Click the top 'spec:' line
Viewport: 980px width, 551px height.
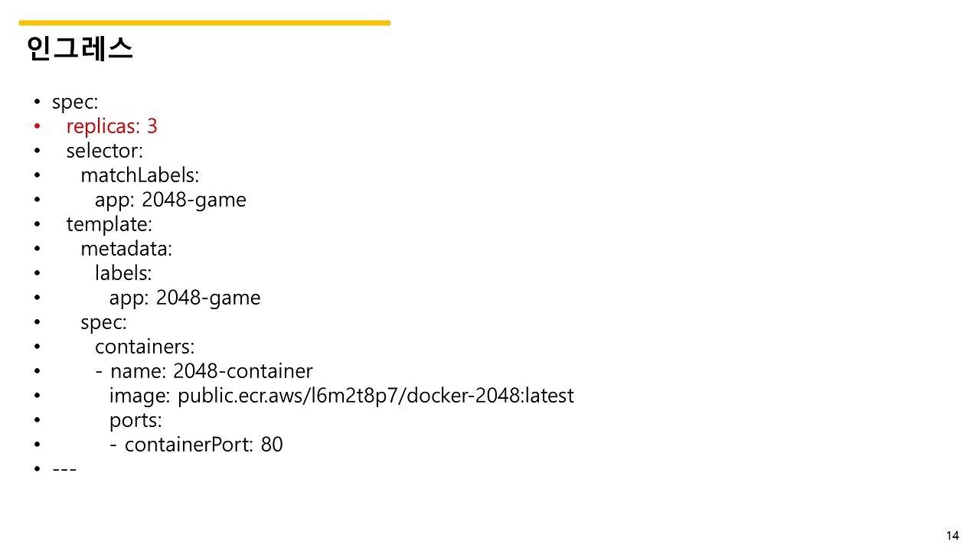(75, 103)
